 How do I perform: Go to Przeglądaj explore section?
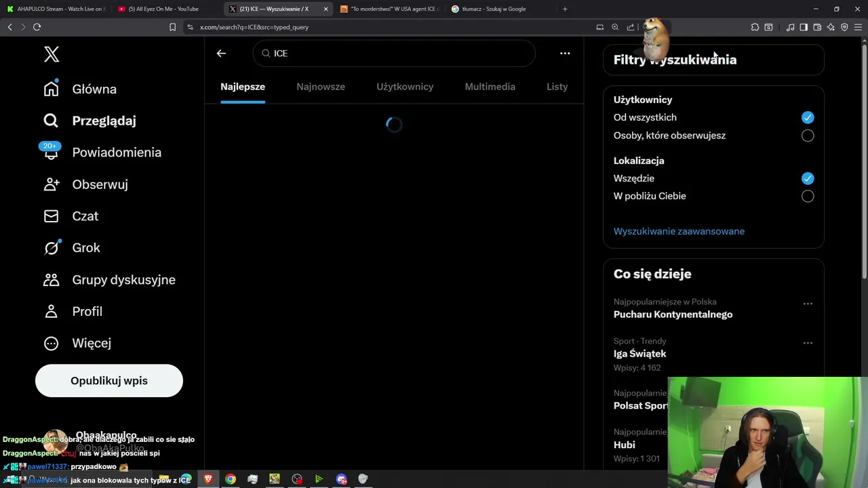(x=90, y=121)
